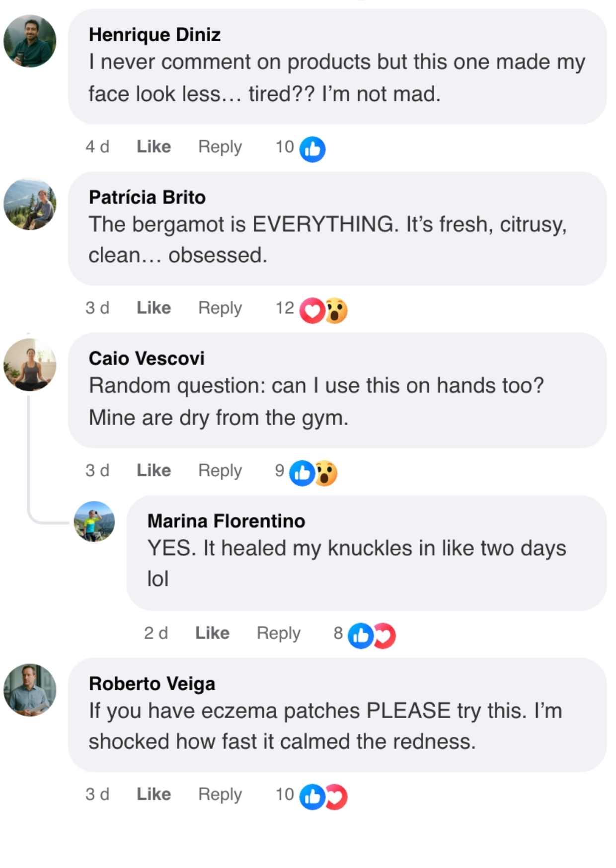616x868 pixels.
Task: Click the thumbs-up reaction on Roberto Veiga's comment
Action: (x=312, y=796)
